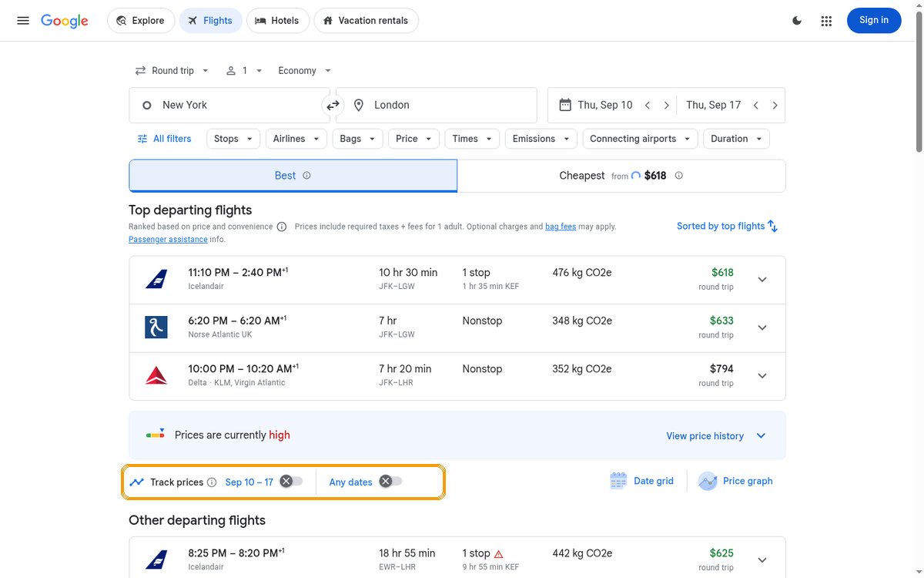
Task: Click info icon next to ranking text
Action: coord(282,227)
